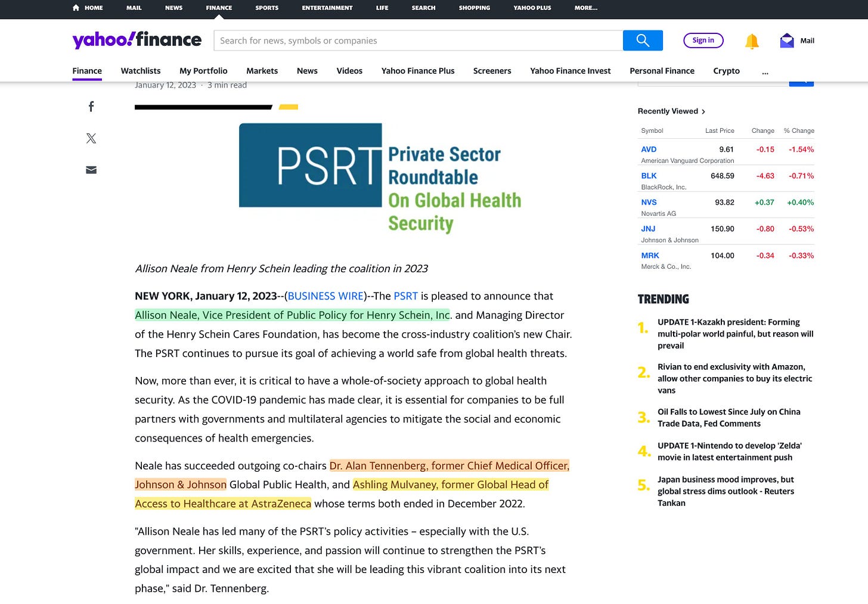Open the JNJ ticker symbol

coord(648,229)
